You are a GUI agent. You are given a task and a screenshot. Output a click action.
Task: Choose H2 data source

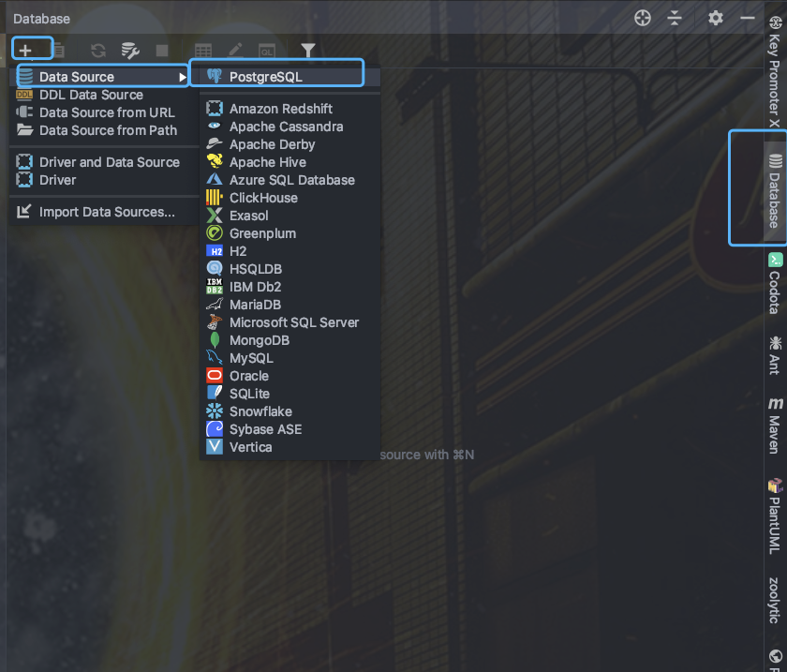(x=290, y=251)
